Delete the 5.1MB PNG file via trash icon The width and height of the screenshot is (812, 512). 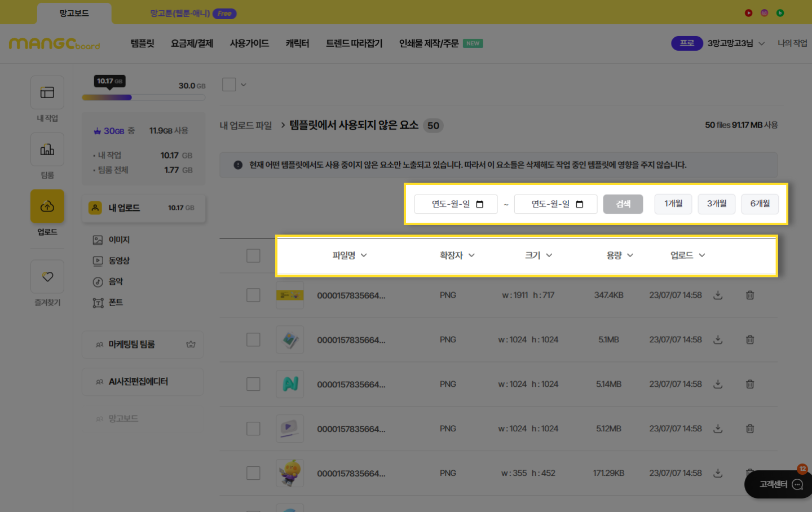(x=750, y=339)
